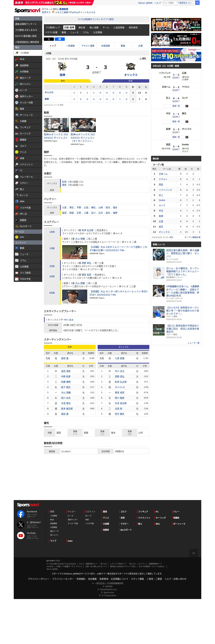Open footer X round icon
Viewport: 215px width, 644px height.
point(21,524)
